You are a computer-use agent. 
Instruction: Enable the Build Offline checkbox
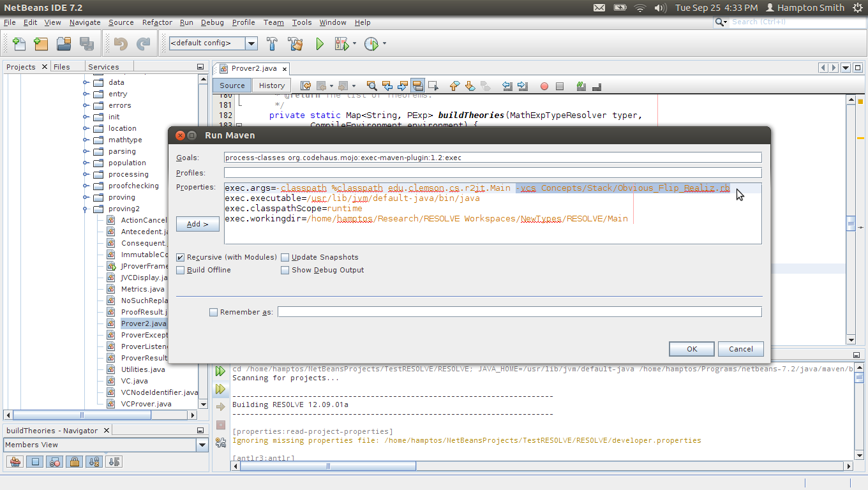tap(181, 270)
